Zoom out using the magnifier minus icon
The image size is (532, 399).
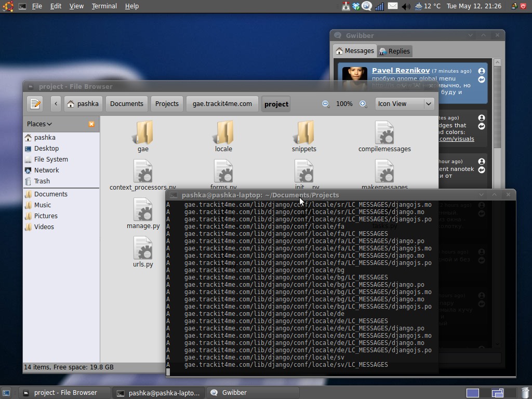326,104
